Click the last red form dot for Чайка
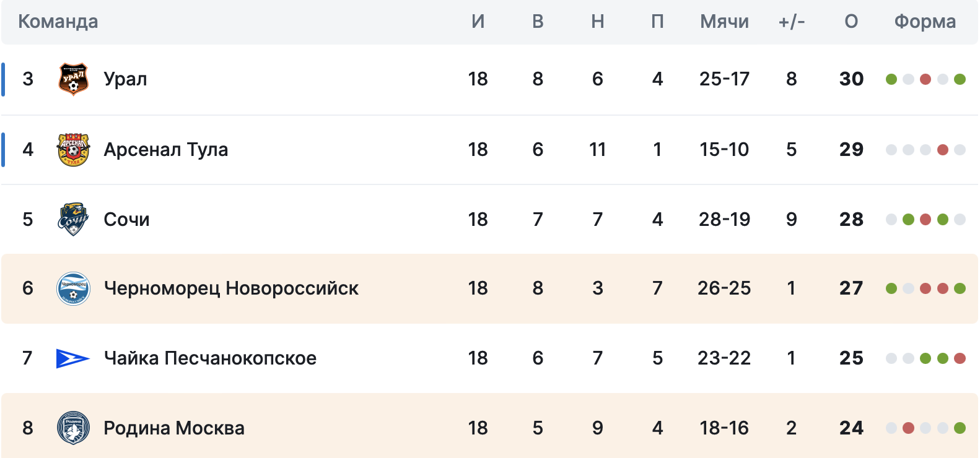 click(x=960, y=358)
